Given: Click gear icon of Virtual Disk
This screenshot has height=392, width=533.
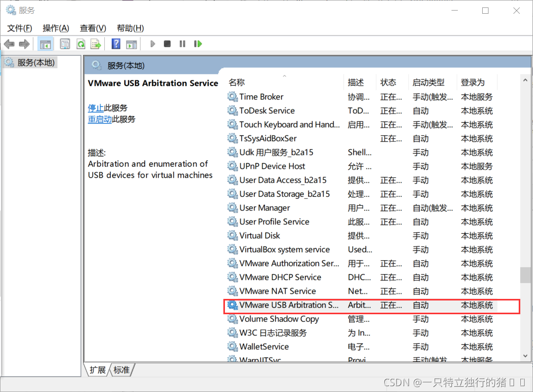Looking at the screenshot, I should pyautogui.click(x=232, y=236).
